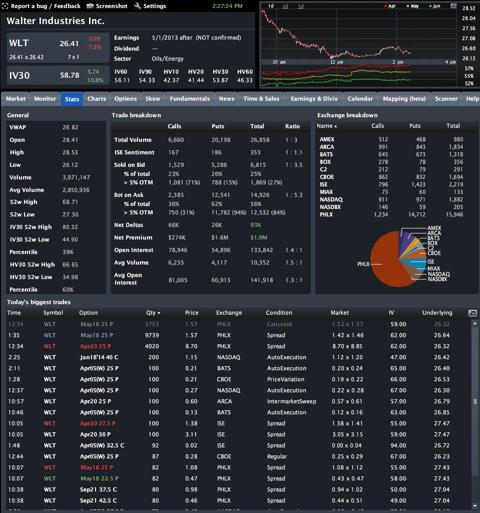The image size is (480, 513).
Task: Select the May18 25 P trade of 9739
Action: pyautogui.click(x=237, y=335)
